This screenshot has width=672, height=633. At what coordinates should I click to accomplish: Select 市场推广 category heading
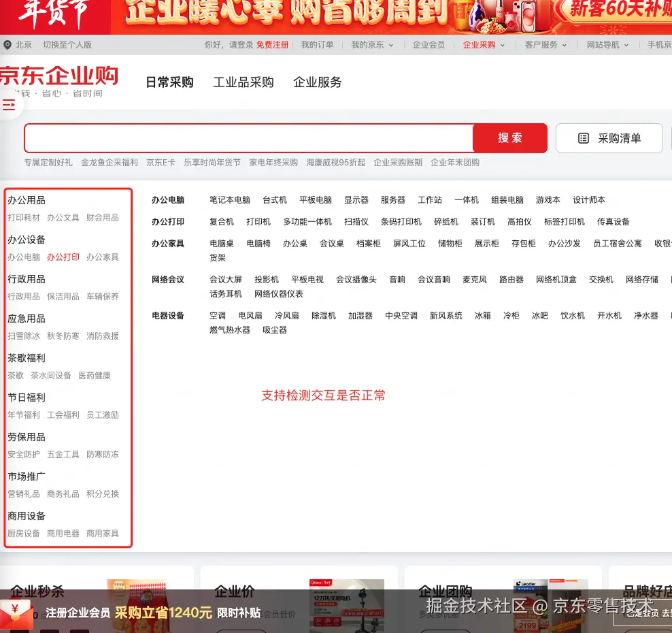tap(26, 476)
